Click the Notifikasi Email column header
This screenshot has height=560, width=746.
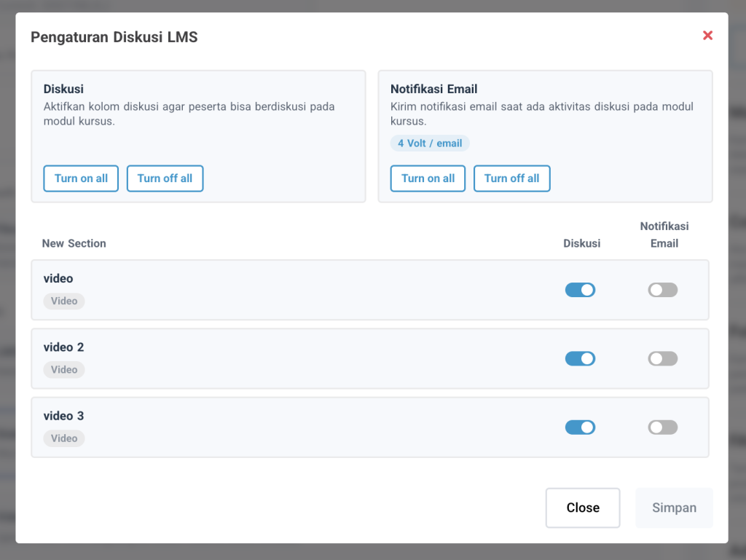[x=664, y=234]
